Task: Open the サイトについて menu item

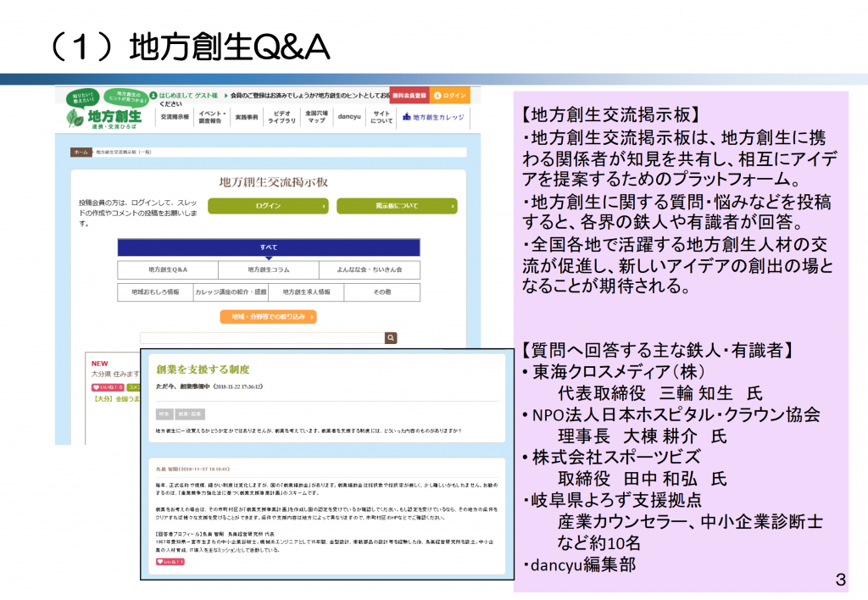Action: click(x=381, y=117)
